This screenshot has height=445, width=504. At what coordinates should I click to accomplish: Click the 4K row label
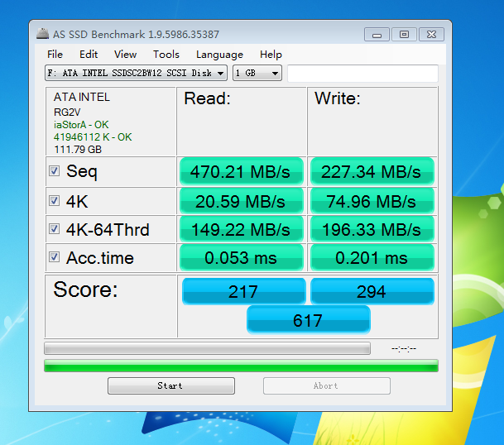[77, 202]
